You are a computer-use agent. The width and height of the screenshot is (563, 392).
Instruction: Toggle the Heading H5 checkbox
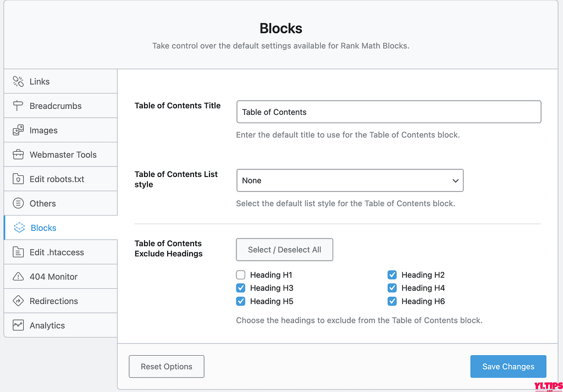pos(241,301)
